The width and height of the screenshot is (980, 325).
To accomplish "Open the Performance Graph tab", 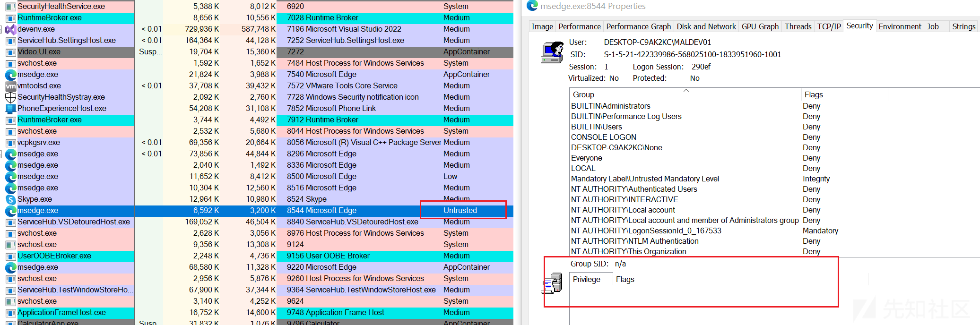I will 639,26.
